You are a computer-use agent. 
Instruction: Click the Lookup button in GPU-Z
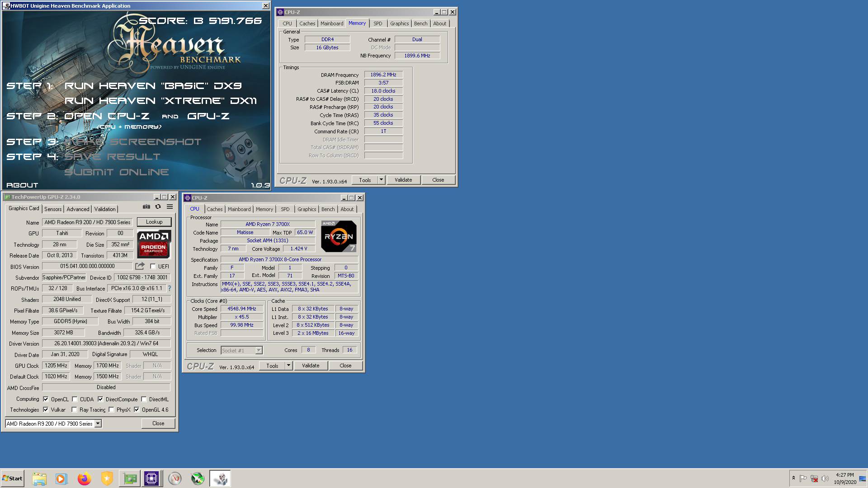(154, 222)
